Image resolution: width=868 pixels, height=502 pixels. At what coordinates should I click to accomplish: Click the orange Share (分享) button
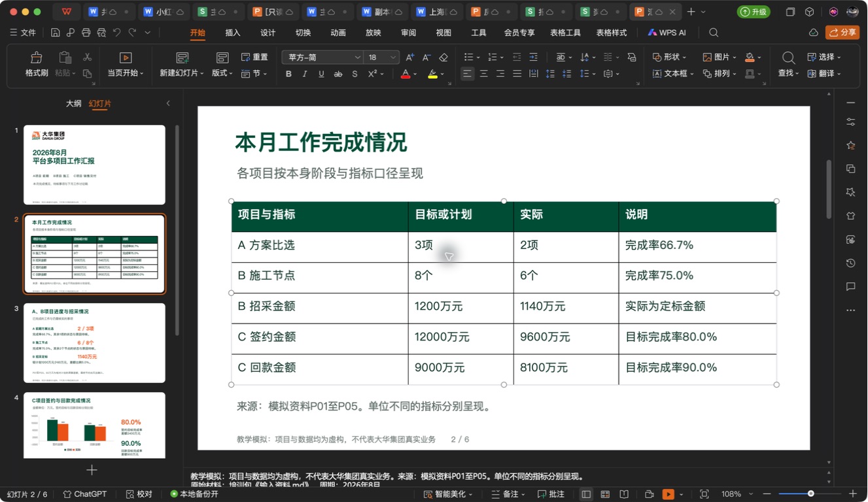(x=842, y=32)
